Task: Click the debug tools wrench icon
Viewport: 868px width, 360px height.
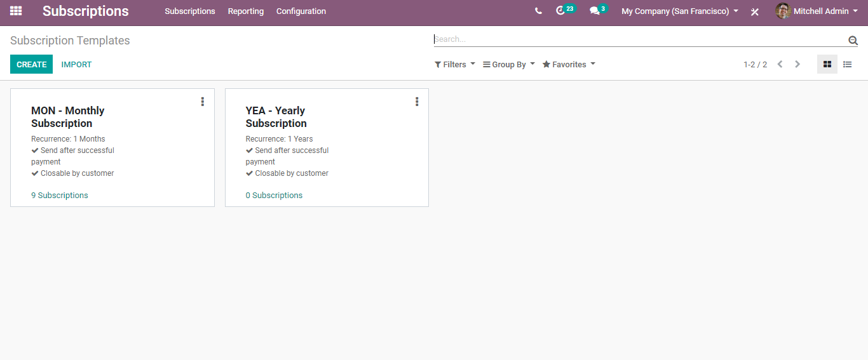Action: pyautogui.click(x=754, y=11)
